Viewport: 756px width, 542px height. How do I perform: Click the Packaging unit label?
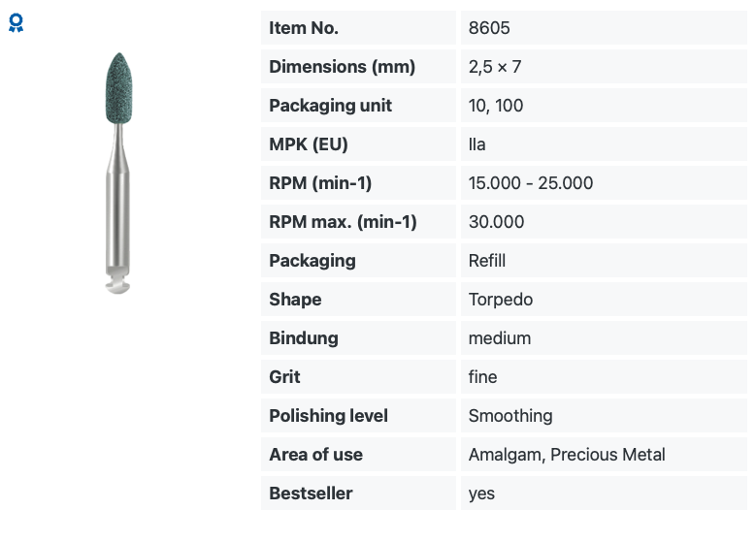330,106
